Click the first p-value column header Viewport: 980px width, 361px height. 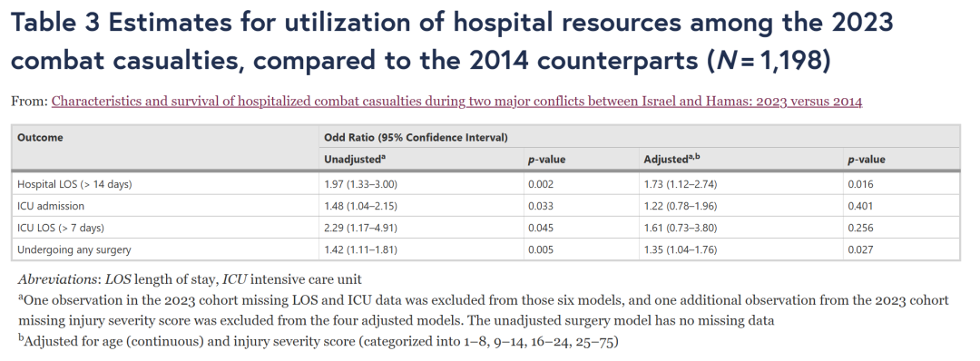click(546, 160)
